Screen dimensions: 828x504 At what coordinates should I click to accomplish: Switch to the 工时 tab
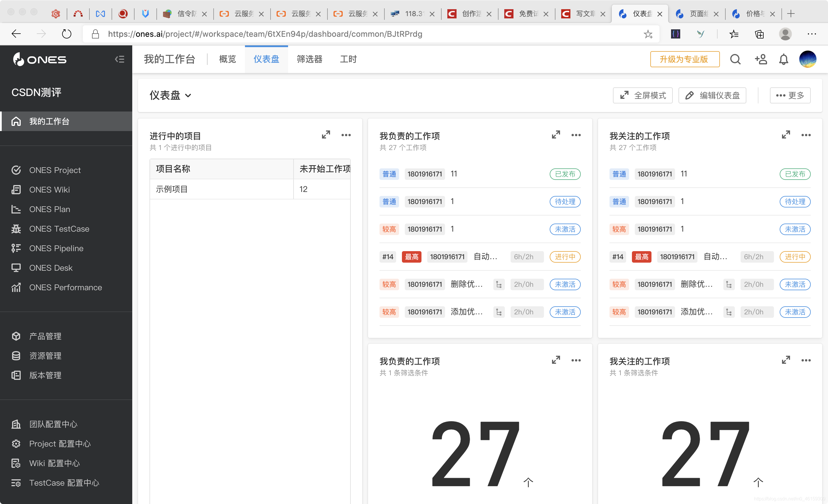pyautogui.click(x=348, y=59)
